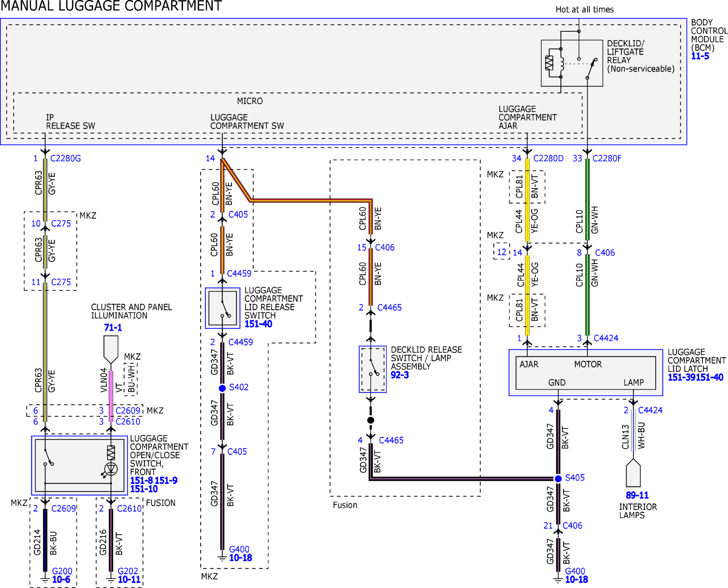Select C275 label at pin 11
The image size is (728, 588).
(61, 282)
